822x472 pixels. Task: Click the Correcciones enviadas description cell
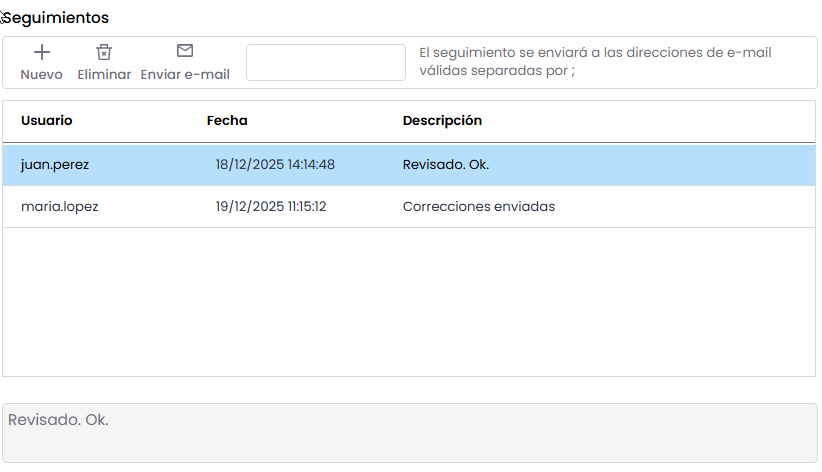478,207
